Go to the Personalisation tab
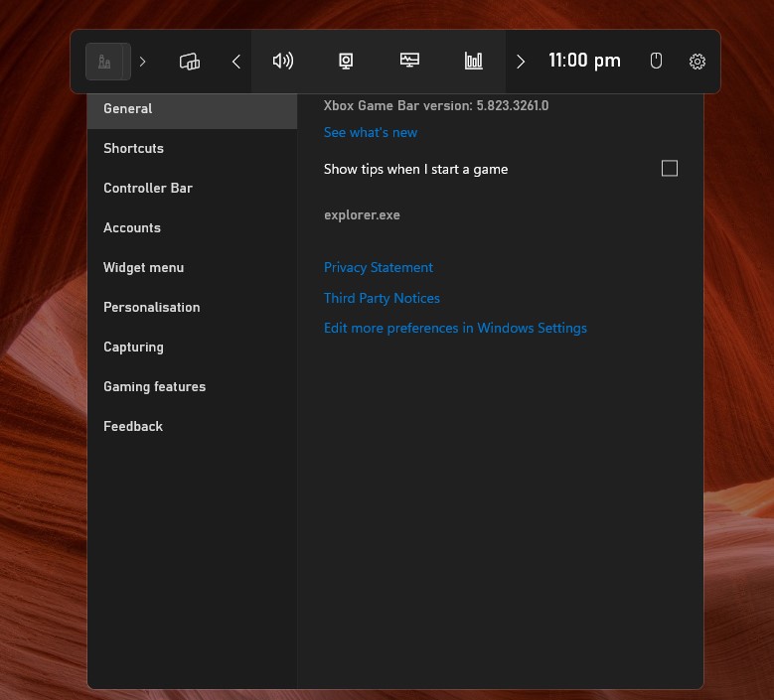774x700 pixels. pos(192,308)
